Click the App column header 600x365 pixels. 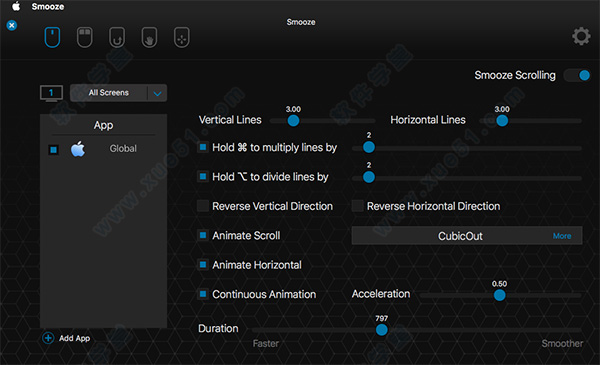pyautogui.click(x=103, y=125)
